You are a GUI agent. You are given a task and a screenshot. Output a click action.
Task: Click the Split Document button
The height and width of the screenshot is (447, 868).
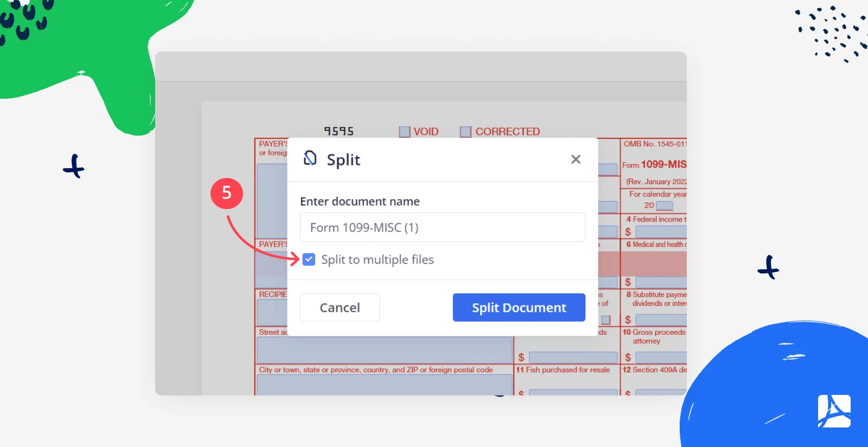point(519,308)
